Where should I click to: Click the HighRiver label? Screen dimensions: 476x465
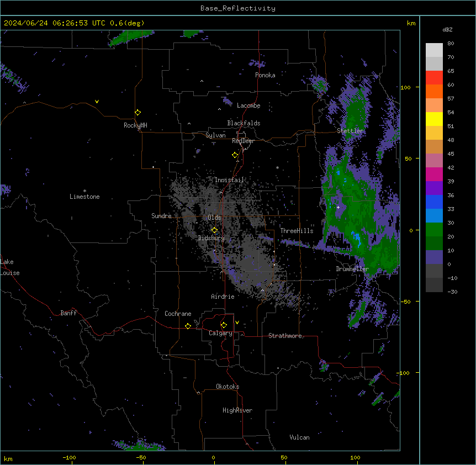(x=237, y=410)
